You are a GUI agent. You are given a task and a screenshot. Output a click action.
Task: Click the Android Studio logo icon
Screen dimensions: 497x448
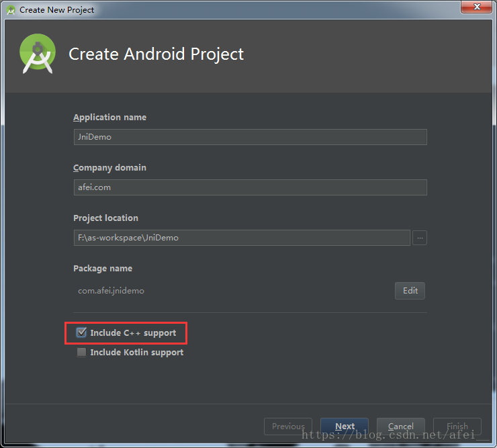pos(38,54)
